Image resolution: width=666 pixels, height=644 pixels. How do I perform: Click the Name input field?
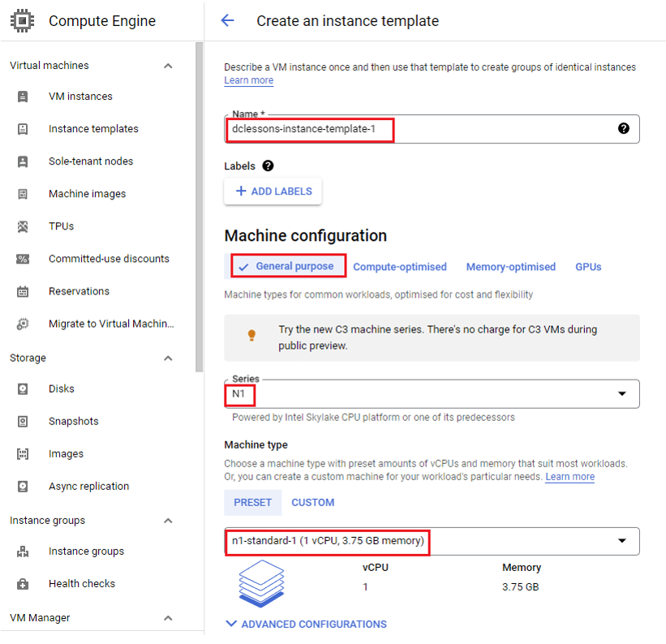(432, 129)
